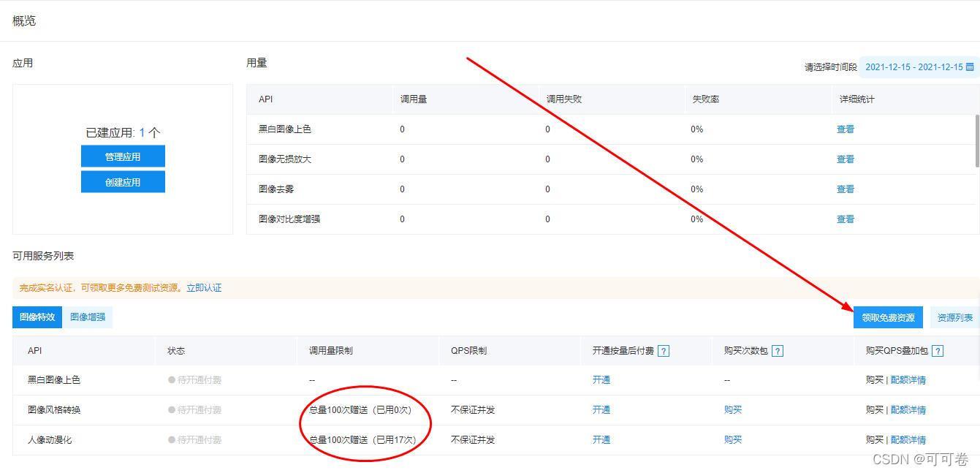Click 待开通付费 status for 黑白图像上色

coord(195,380)
